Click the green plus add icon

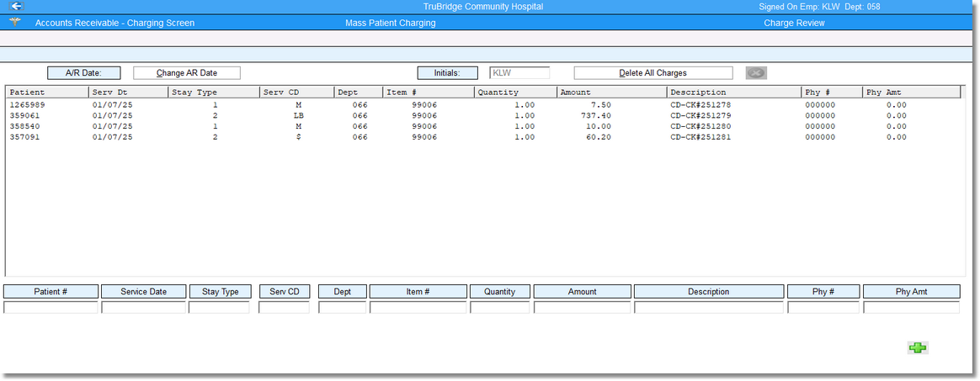pyautogui.click(x=918, y=348)
